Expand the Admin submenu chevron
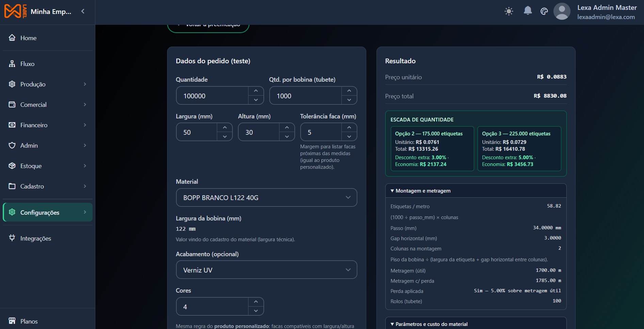This screenshot has width=644, height=329. pos(85,145)
